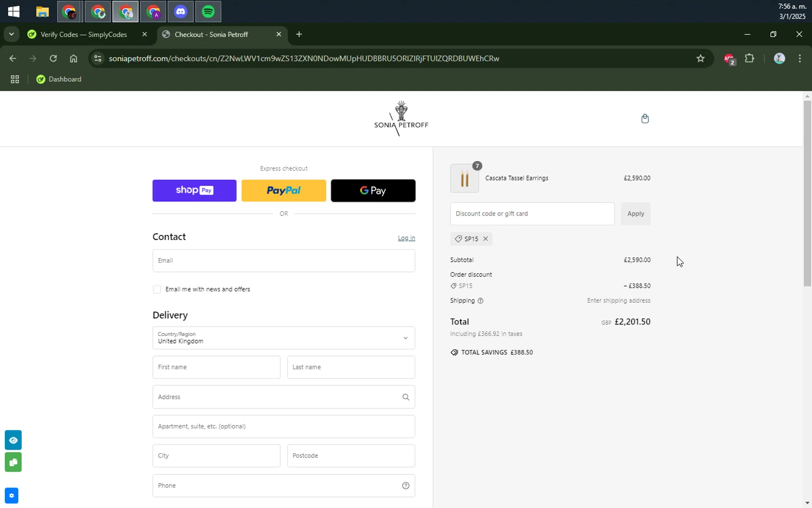Screen dimensions: 812x508
Task: Click the Cascata Tassel Earrings product name
Action: click(516, 178)
